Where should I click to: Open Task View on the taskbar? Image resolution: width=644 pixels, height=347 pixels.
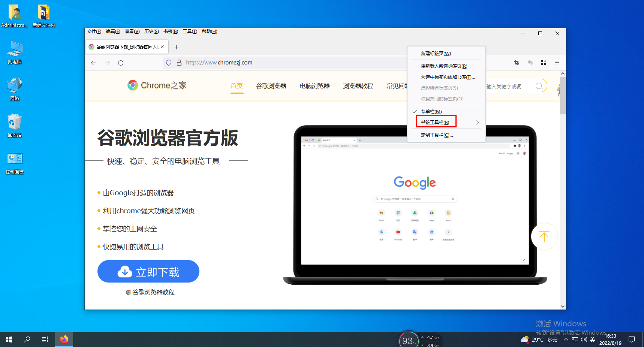pyautogui.click(x=45, y=340)
